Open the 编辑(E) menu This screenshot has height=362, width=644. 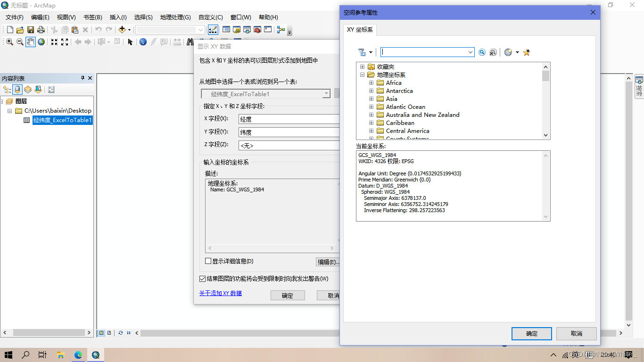tap(40, 17)
